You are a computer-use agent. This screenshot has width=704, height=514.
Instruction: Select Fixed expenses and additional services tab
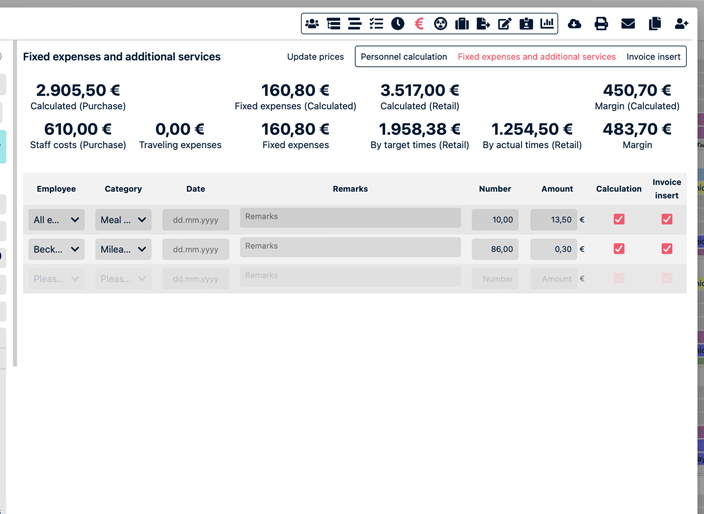click(536, 57)
